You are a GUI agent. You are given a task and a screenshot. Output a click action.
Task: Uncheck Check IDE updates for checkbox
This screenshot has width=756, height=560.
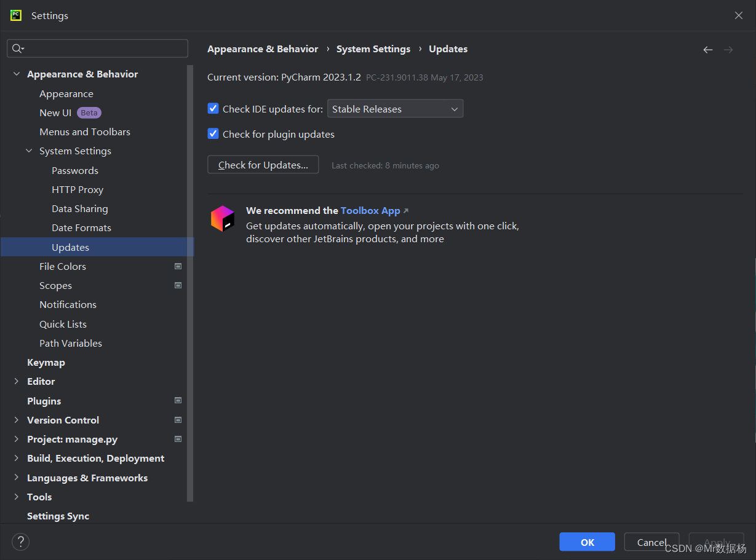point(213,109)
